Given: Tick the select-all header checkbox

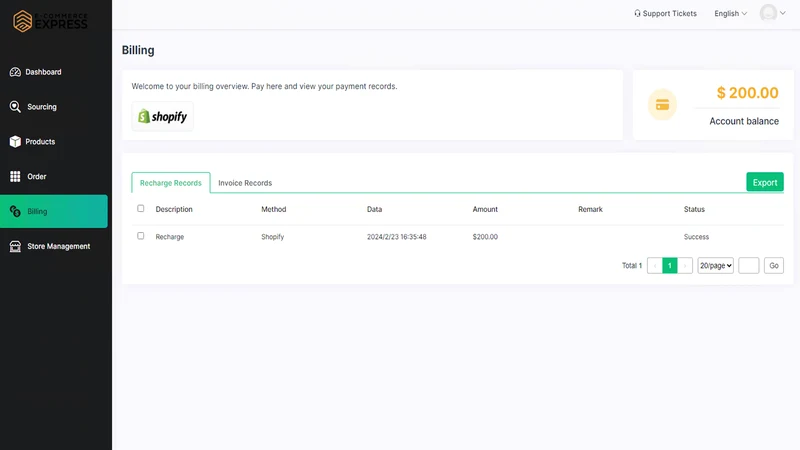Looking at the screenshot, I should 140,208.
